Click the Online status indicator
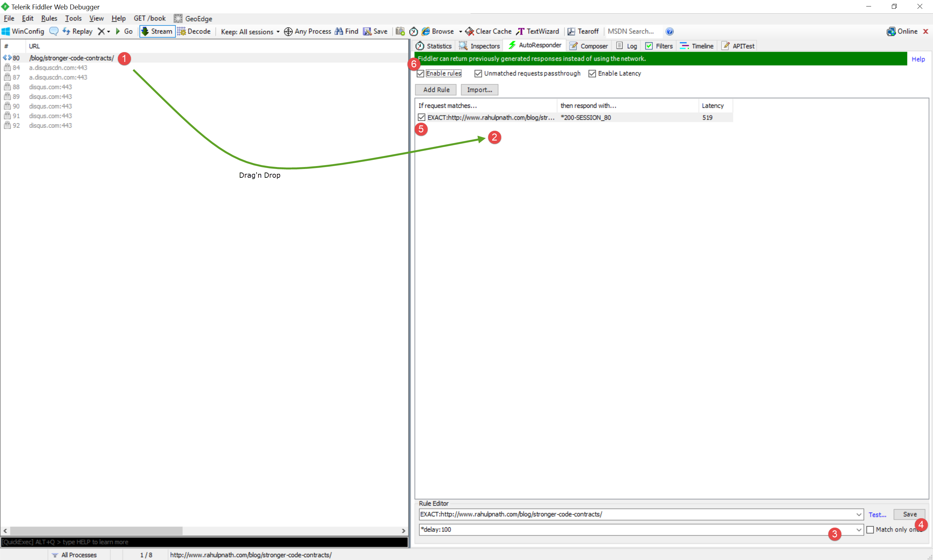 (902, 31)
